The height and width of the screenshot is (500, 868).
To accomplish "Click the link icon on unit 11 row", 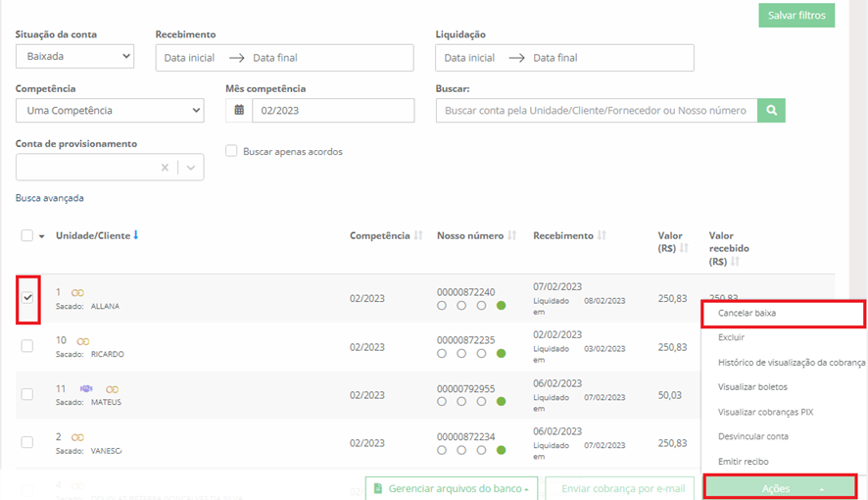I will click(112, 389).
